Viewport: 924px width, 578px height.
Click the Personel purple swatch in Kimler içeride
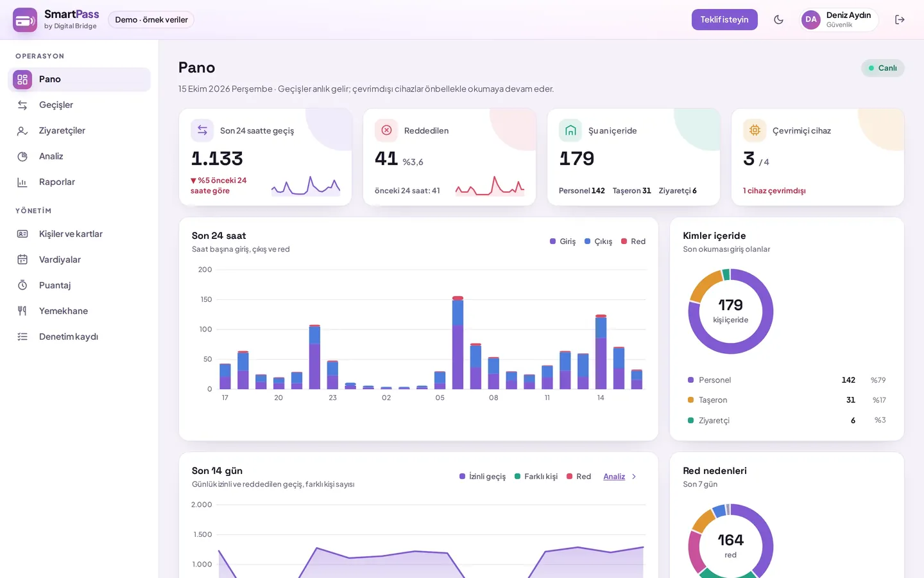(690, 380)
